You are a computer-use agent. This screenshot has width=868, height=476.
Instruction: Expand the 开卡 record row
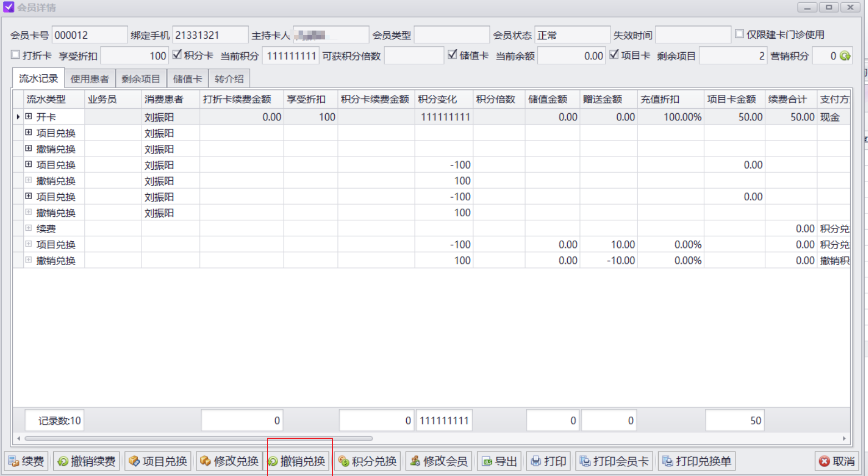(x=28, y=117)
